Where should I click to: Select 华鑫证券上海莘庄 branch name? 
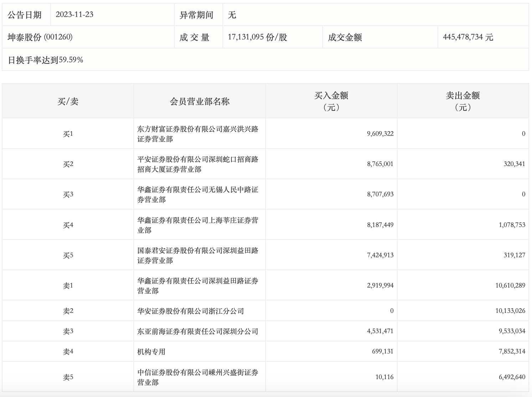(x=198, y=225)
